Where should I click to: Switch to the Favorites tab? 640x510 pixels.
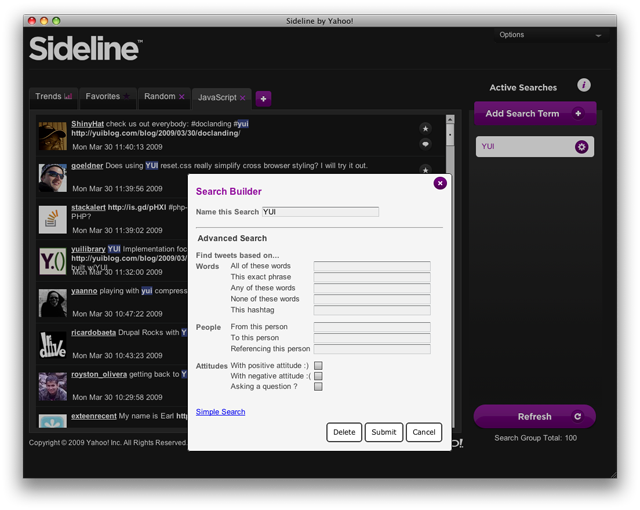pyautogui.click(x=108, y=97)
